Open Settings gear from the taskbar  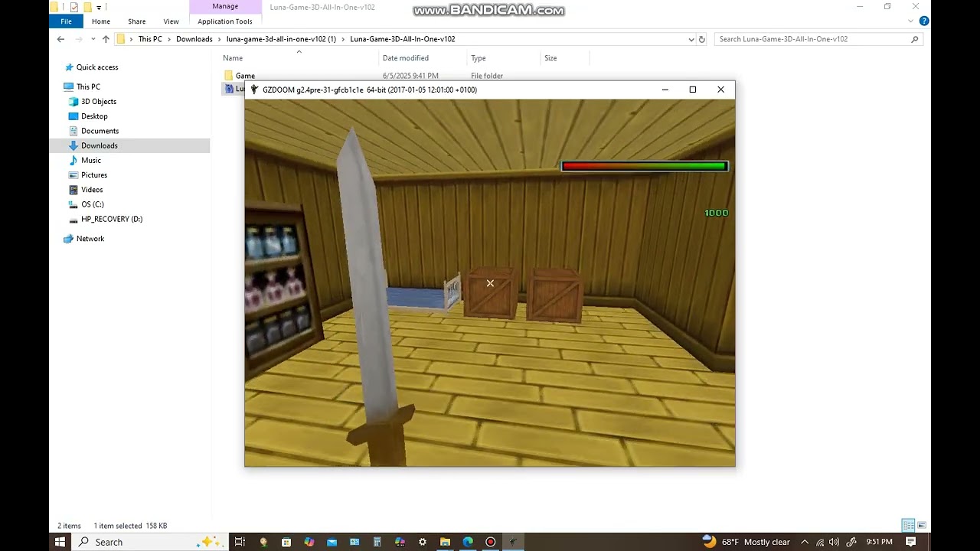[423, 542]
